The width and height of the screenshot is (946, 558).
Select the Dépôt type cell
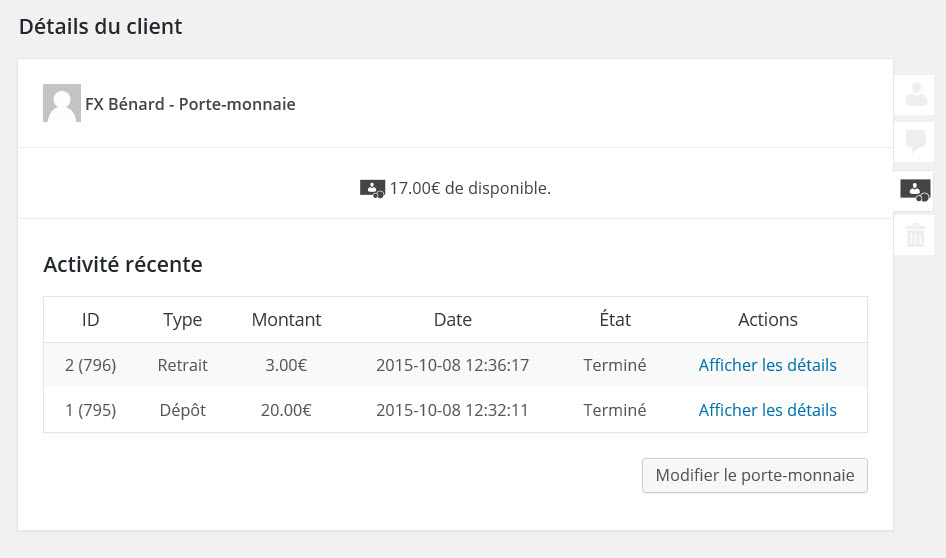pos(182,410)
